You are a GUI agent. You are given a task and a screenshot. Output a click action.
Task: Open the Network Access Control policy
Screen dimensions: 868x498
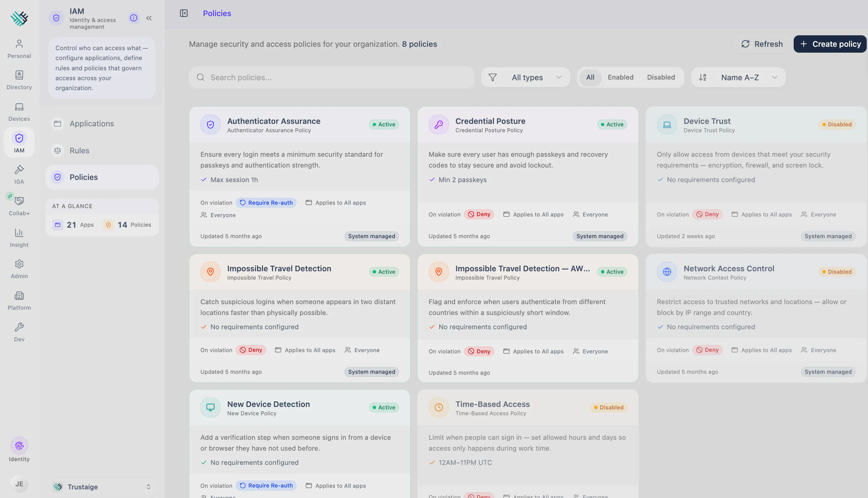[729, 269]
